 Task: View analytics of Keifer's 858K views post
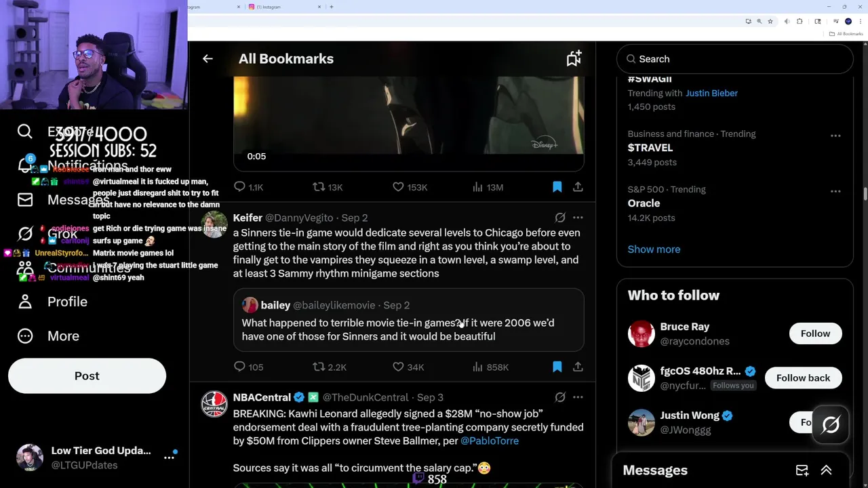click(490, 367)
